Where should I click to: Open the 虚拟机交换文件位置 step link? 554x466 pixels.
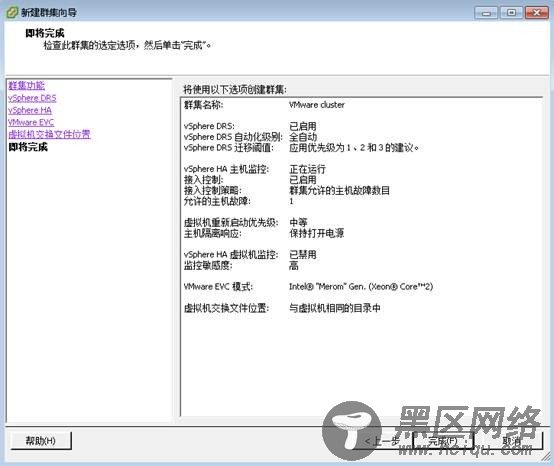49,134
